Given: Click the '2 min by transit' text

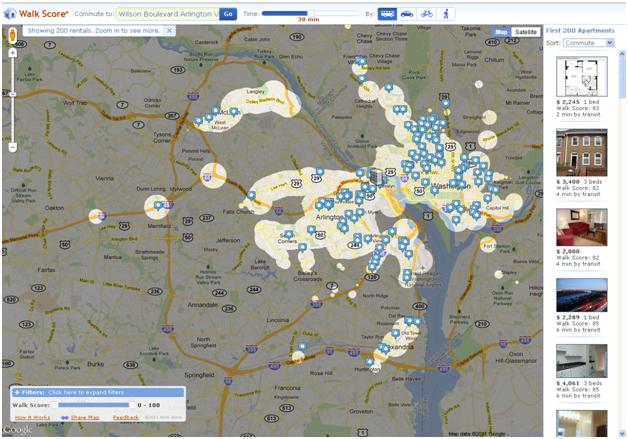Looking at the screenshot, I should coord(578,115).
